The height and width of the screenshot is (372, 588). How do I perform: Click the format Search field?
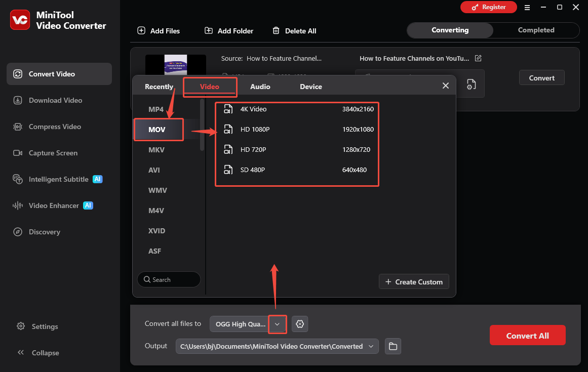tap(169, 279)
